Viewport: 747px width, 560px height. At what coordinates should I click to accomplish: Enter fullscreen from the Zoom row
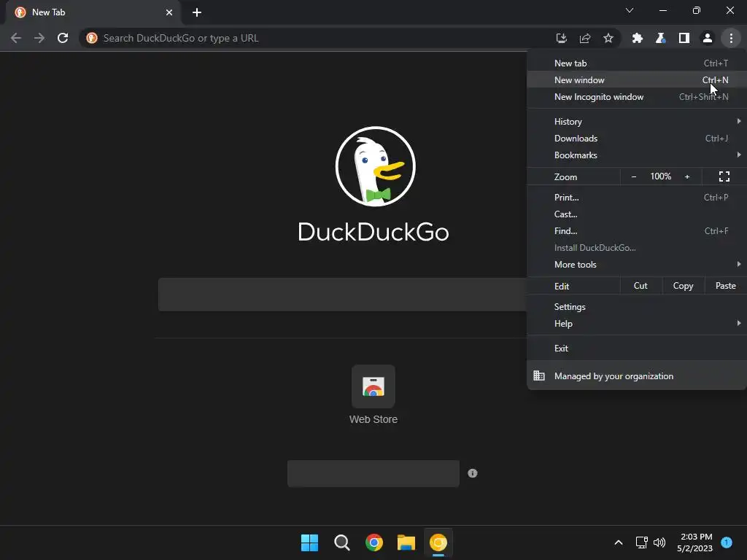pos(724,176)
